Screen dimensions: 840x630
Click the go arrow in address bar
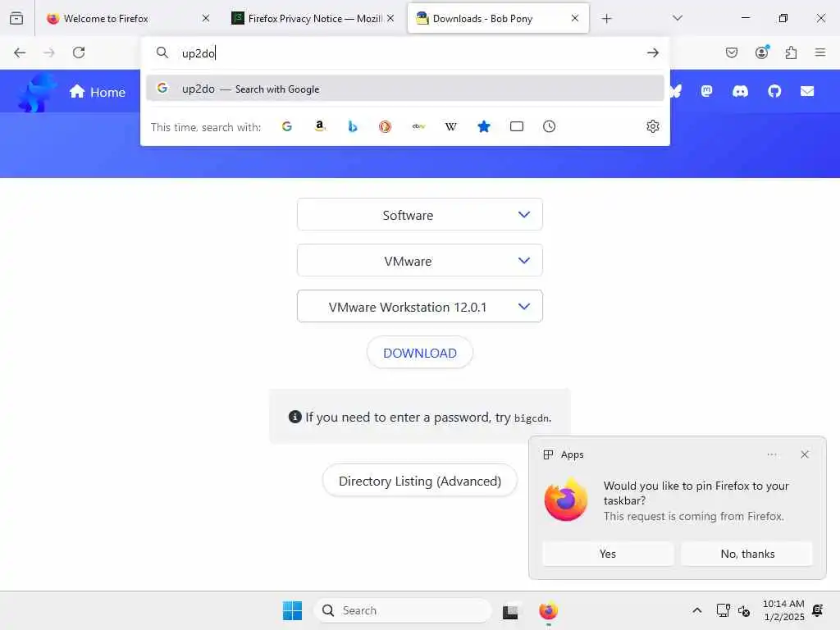tap(652, 52)
